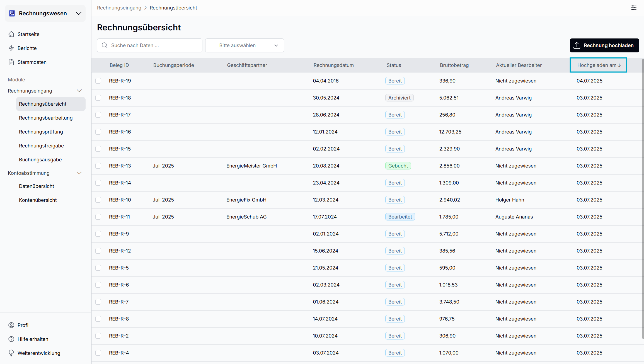644x364 pixels.
Task: Click the table vertical scrollbar
Action: pyautogui.click(x=643, y=198)
